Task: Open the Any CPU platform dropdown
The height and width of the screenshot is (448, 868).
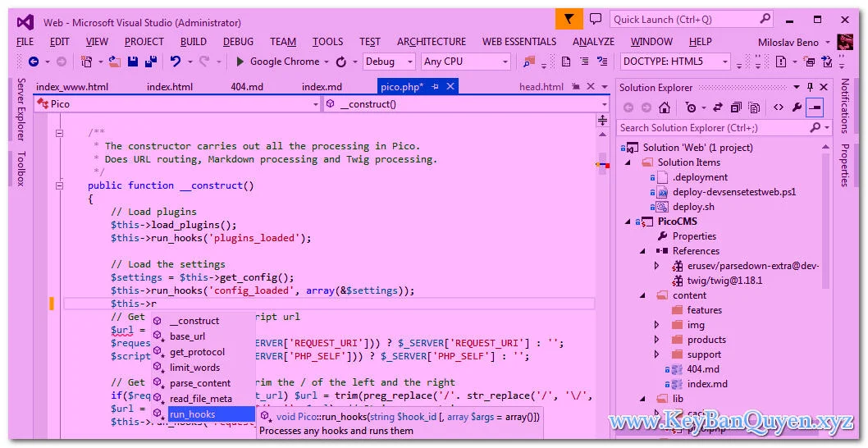Action: [505, 62]
